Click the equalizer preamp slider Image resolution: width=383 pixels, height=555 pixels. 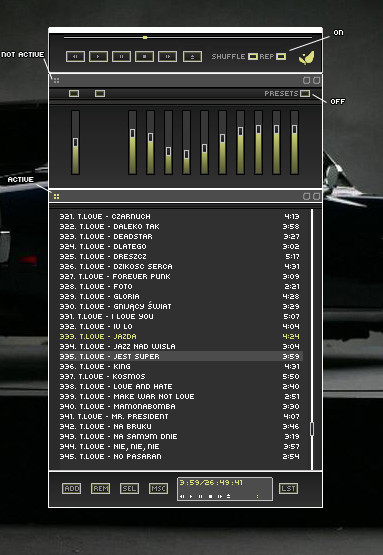click(x=75, y=142)
